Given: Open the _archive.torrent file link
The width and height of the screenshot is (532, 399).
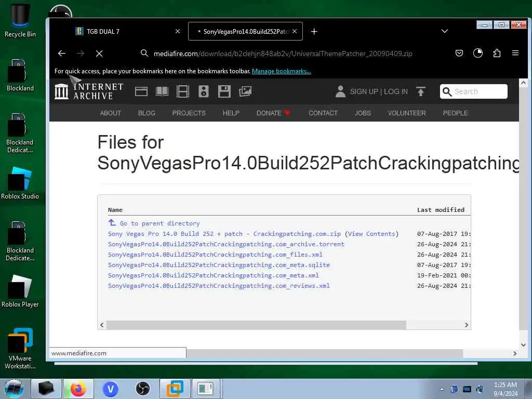Looking at the screenshot, I should coord(226,244).
